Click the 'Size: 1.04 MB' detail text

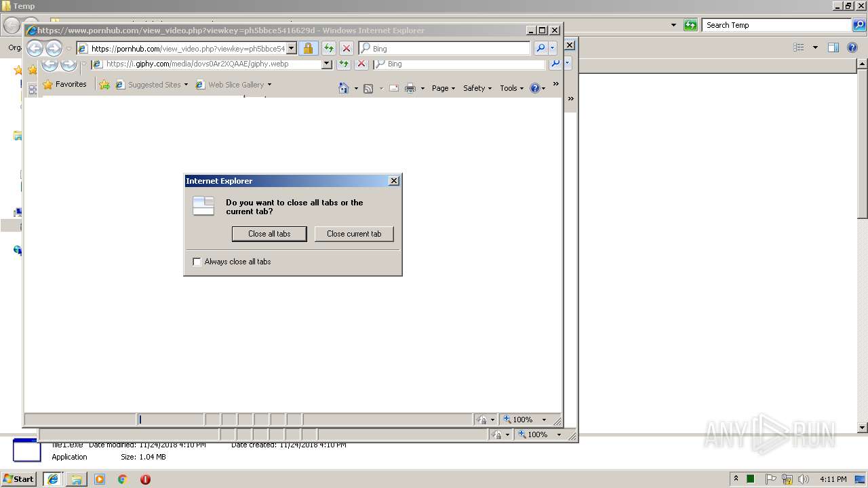(143, 457)
